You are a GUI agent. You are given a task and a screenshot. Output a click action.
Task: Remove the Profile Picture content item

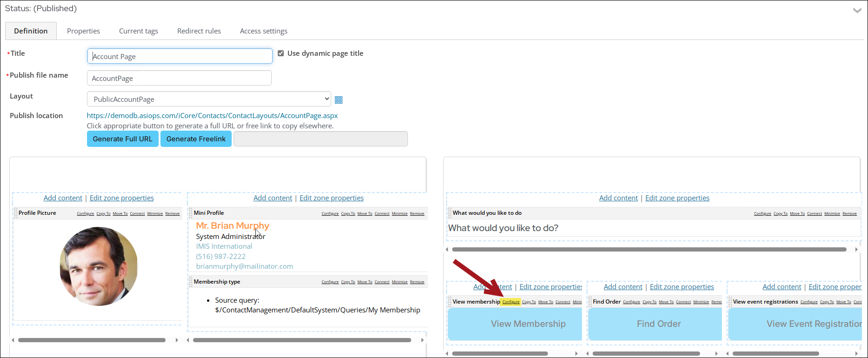coord(173,214)
